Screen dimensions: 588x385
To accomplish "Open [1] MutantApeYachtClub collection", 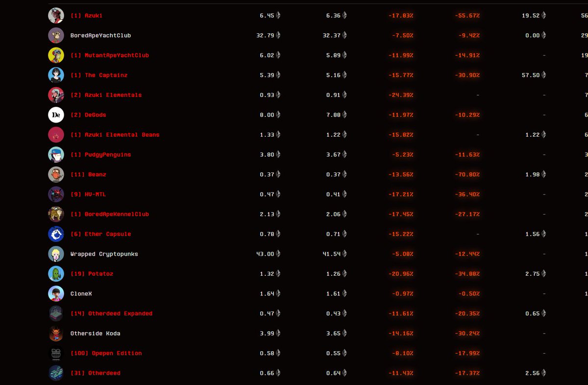I will pyautogui.click(x=109, y=55).
